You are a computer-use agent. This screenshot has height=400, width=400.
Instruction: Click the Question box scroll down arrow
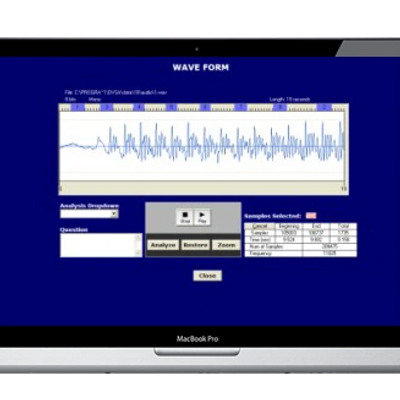(139, 253)
